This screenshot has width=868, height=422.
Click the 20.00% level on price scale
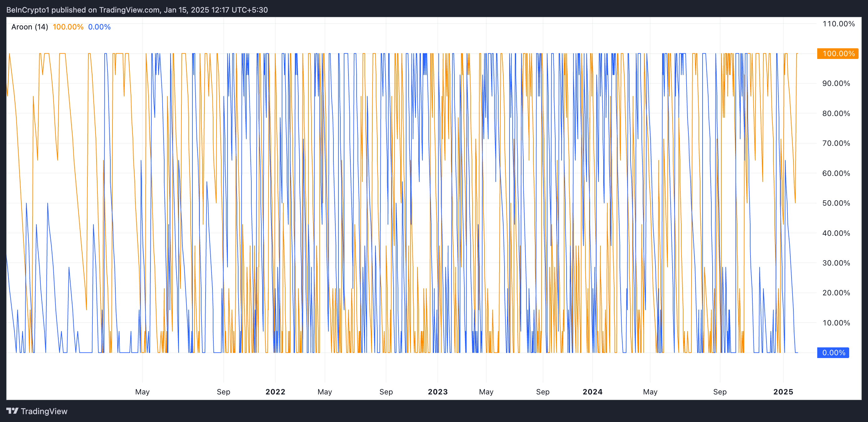coord(836,293)
